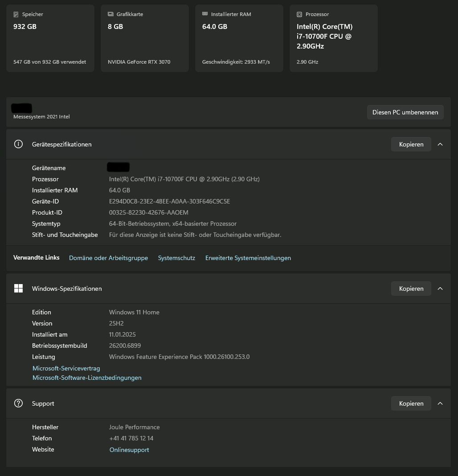The height and width of the screenshot is (476, 458).
Task: Select Produkt-ID value 00325-82230-42676-AAOEM
Action: coord(148,212)
